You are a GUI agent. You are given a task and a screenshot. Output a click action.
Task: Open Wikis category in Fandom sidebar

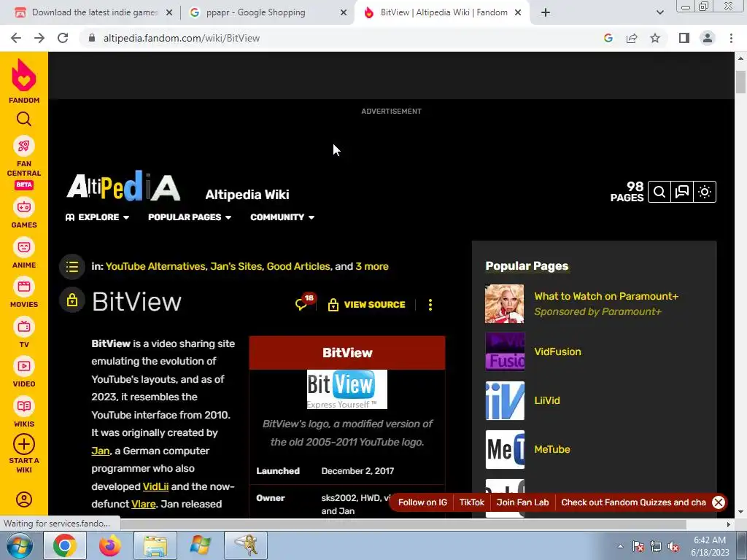pyautogui.click(x=24, y=412)
